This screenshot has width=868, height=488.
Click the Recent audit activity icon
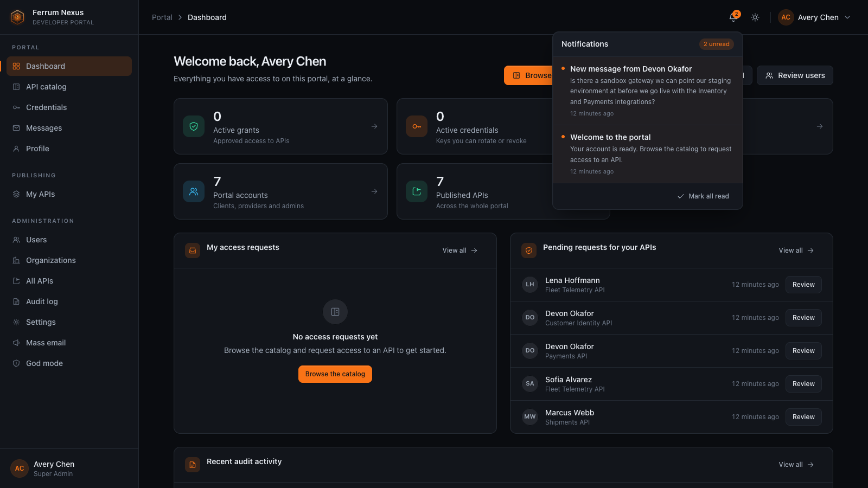[193, 465]
